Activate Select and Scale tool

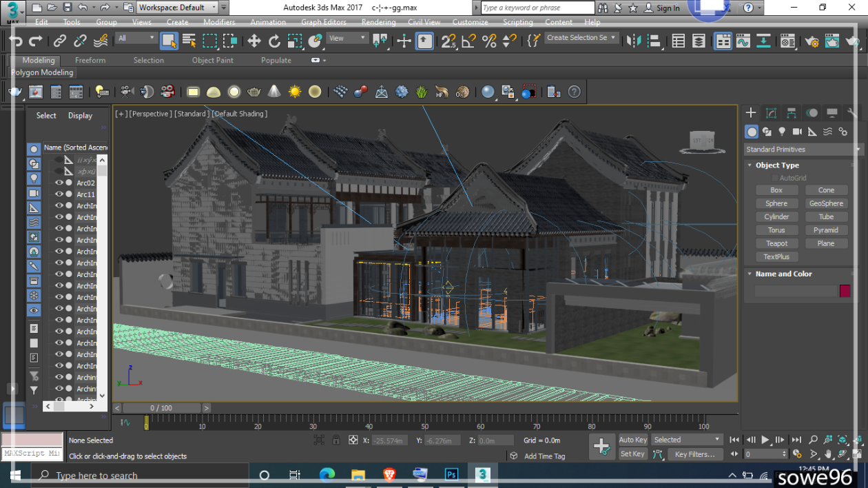pos(294,41)
